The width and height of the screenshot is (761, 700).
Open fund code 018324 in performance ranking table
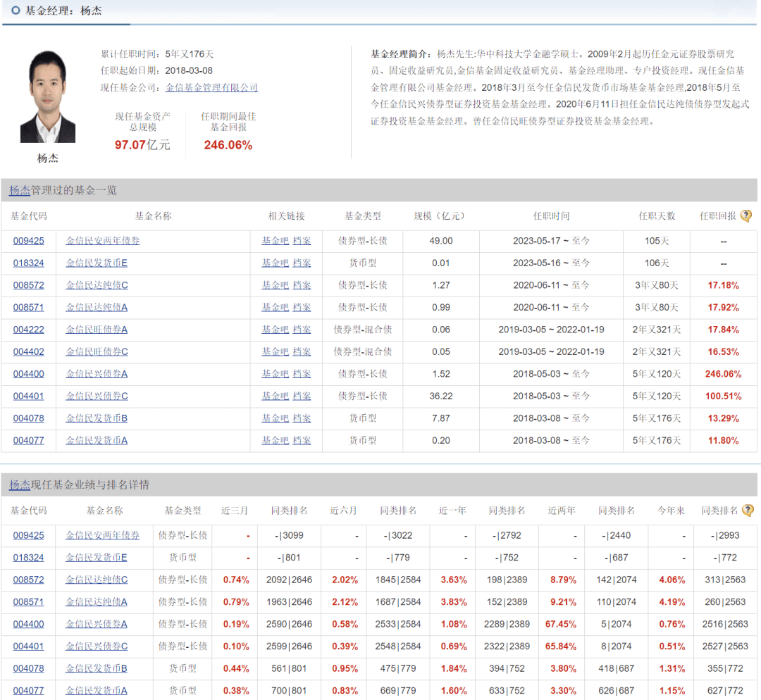(29, 558)
